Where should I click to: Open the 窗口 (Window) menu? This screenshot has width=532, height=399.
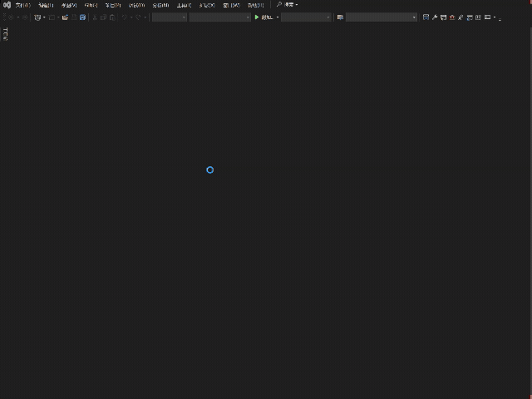[x=231, y=5]
